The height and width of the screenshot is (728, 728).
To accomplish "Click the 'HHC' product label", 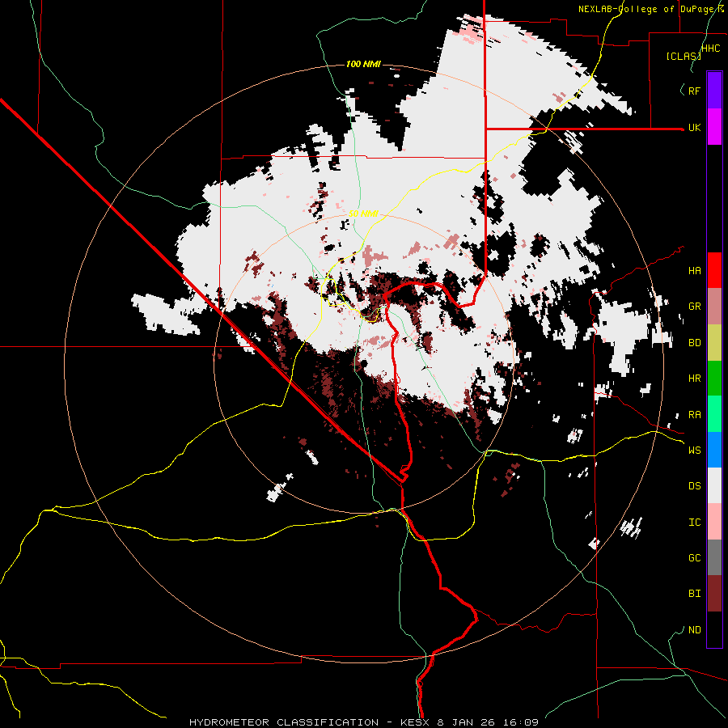I will coord(710,49).
